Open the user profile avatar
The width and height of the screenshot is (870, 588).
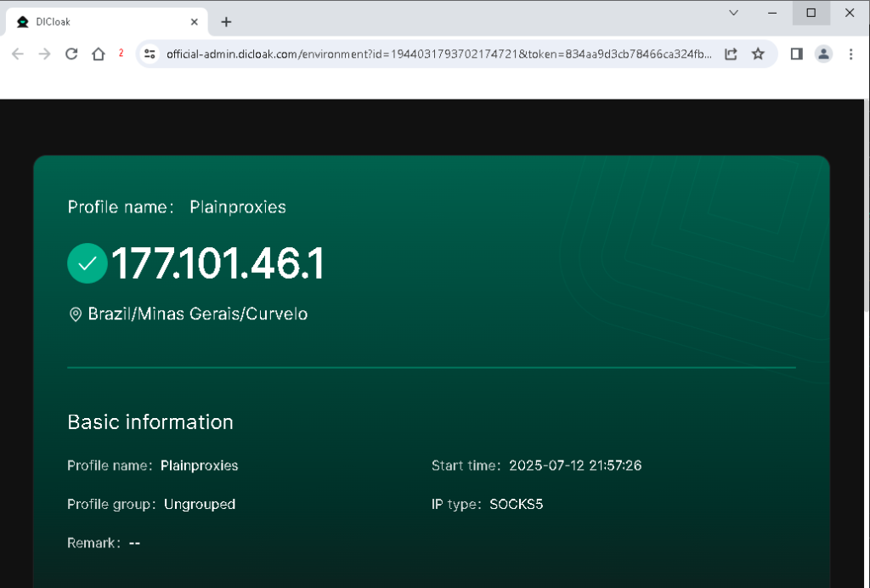pyautogui.click(x=823, y=54)
